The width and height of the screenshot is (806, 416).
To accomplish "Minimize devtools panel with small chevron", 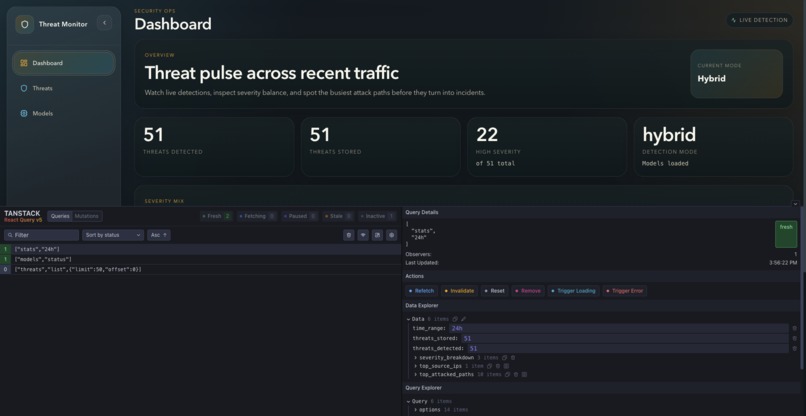I will [795, 204].
